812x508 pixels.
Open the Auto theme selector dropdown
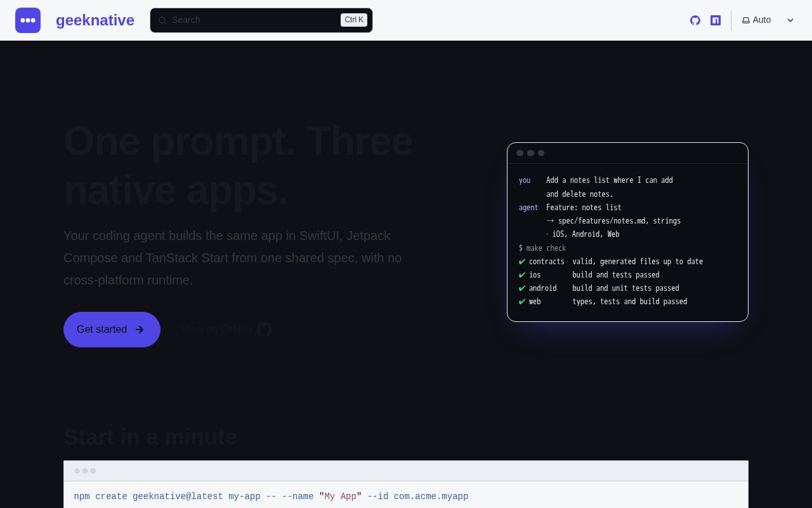pos(768,20)
